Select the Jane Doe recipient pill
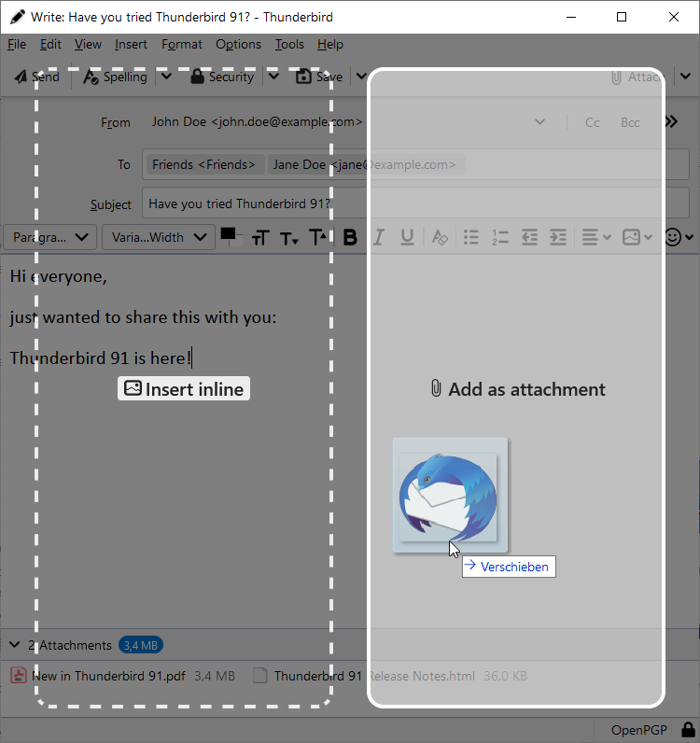Image resolution: width=700 pixels, height=743 pixels. 366,164
